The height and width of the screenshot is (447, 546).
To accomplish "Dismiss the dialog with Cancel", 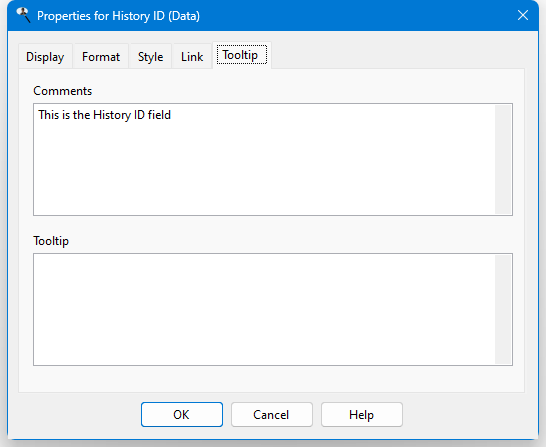I will click(x=272, y=414).
